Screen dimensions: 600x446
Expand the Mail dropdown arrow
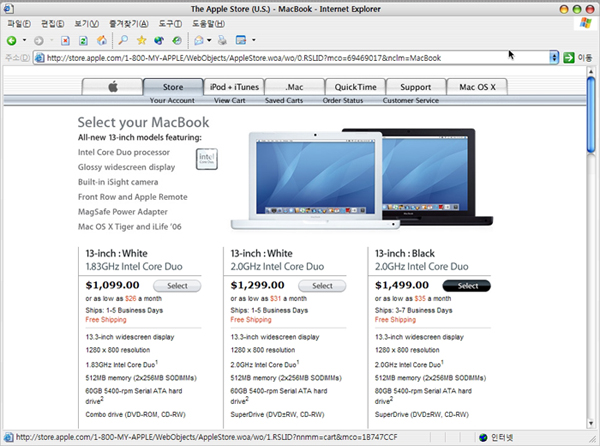point(209,40)
